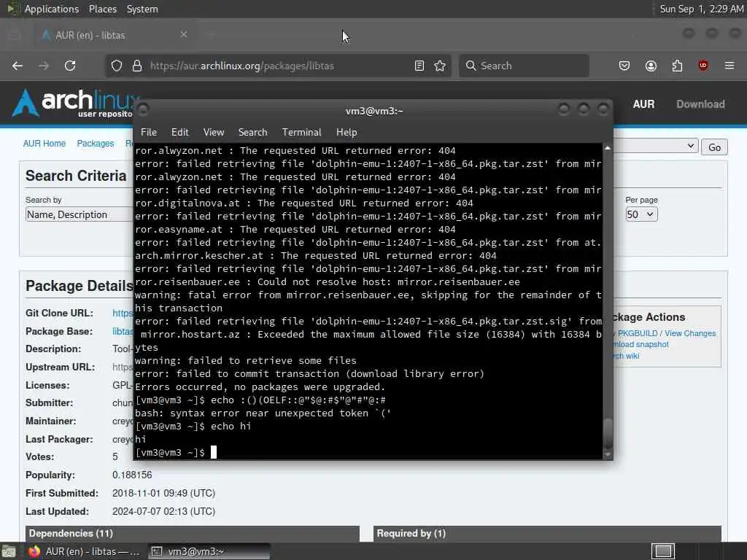Click the Go button
747x560 pixels.
click(714, 147)
